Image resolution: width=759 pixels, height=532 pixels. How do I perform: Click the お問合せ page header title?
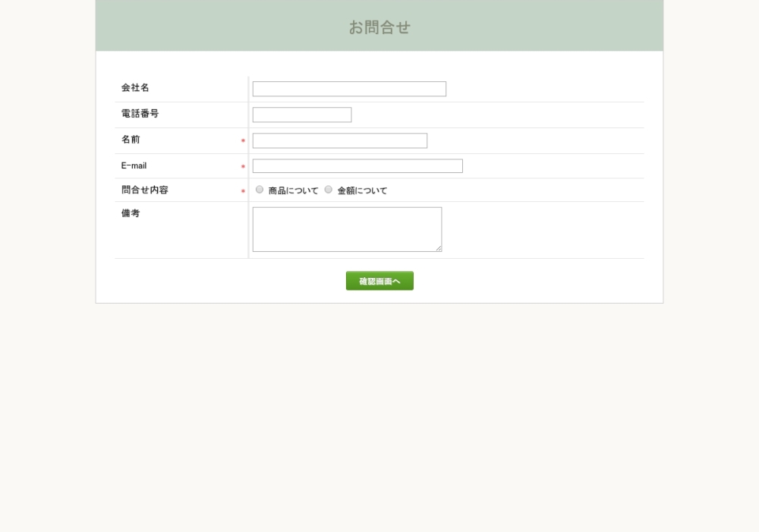pyautogui.click(x=379, y=27)
